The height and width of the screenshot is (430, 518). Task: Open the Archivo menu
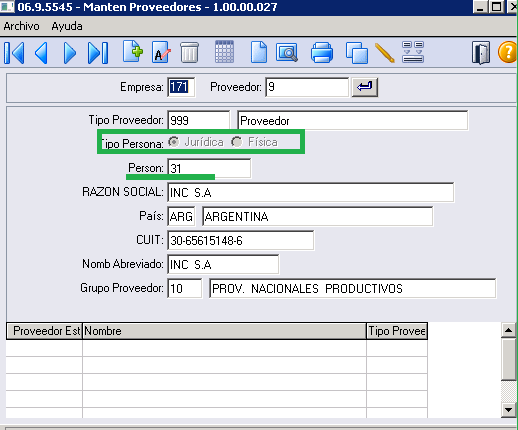click(x=21, y=26)
